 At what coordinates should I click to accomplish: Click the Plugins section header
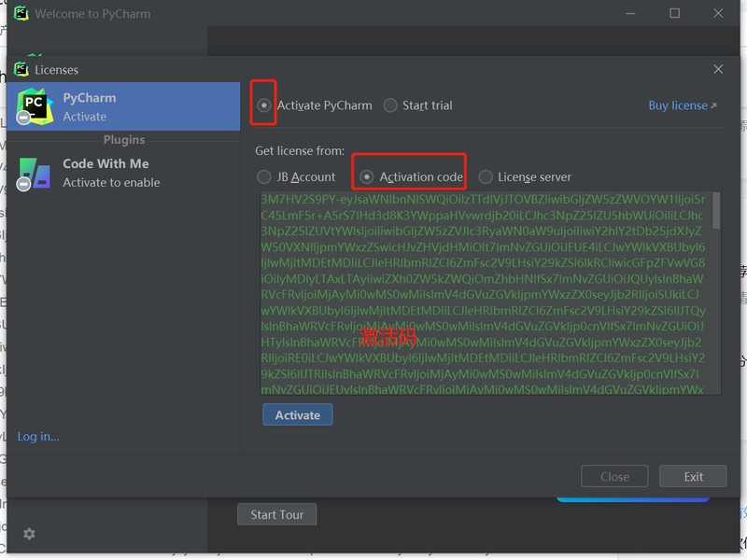pyautogui.click(x=124, y=140)
